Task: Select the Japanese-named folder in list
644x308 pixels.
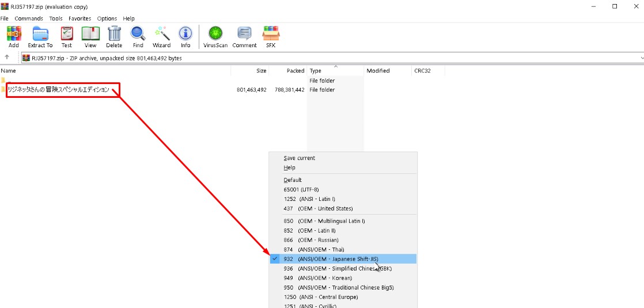Action: pos(58,90)
